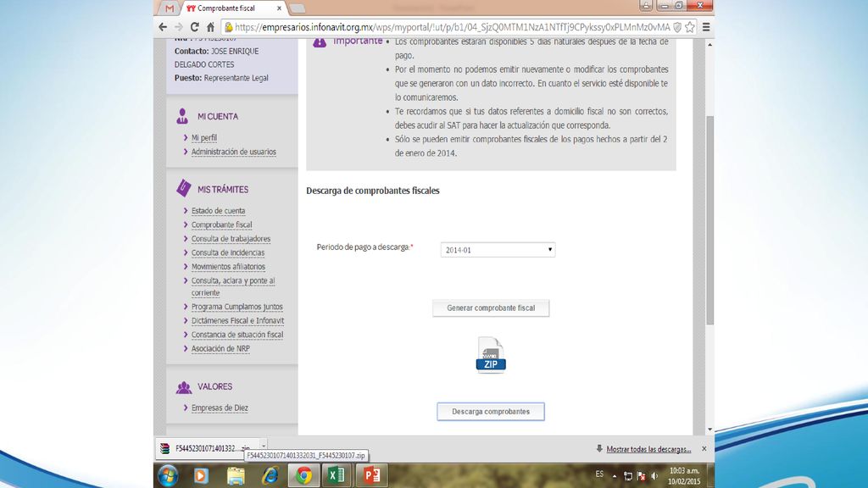Image resolution: width=868 pixels, height=488 pixels.
Task: Click the Mis Trámites purple icon
Action: 184,189
